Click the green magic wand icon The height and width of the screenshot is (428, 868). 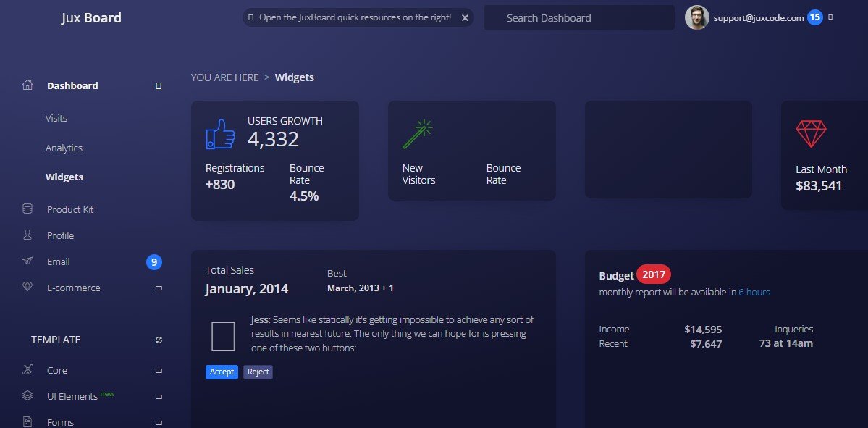pos(418,134)
